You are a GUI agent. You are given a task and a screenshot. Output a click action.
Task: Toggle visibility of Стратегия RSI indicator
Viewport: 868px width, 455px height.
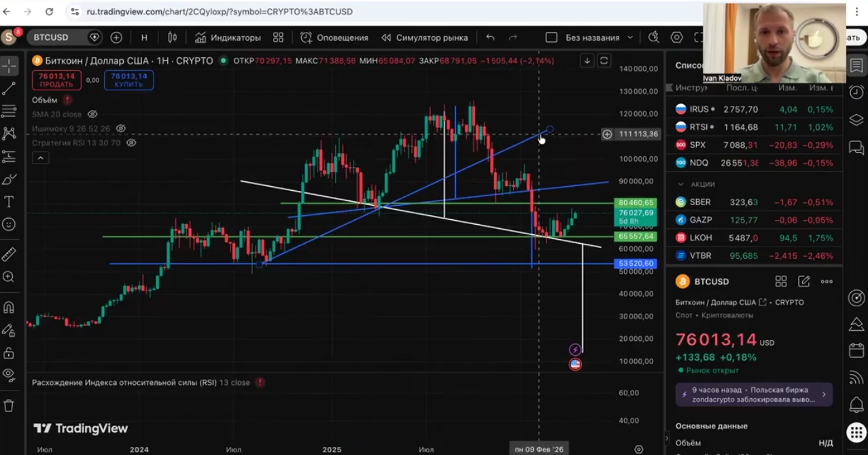131,143
